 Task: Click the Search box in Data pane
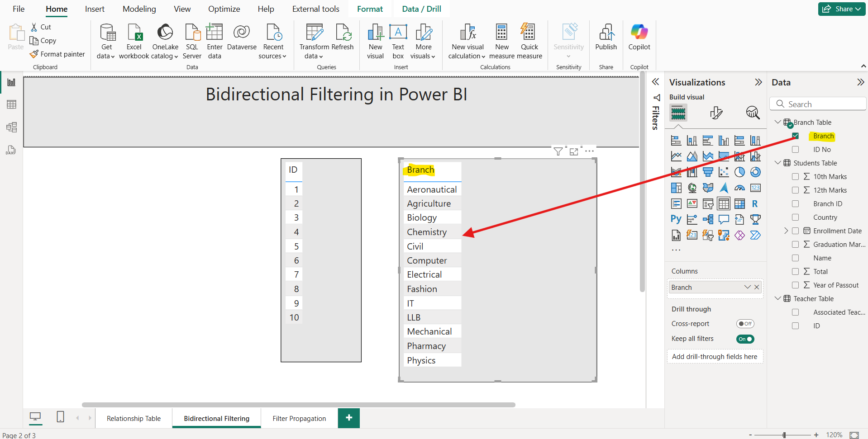[818, 104]
